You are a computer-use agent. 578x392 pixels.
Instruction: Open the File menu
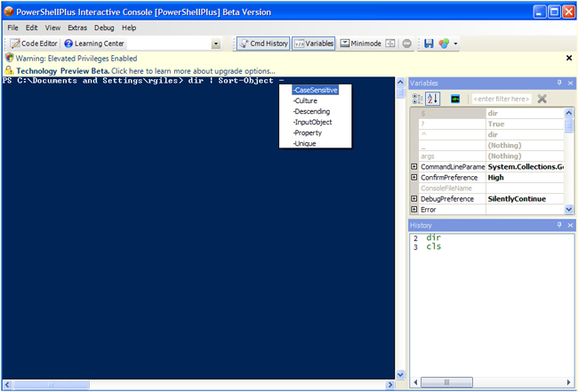pyautogui.click(x=12, y=28)
